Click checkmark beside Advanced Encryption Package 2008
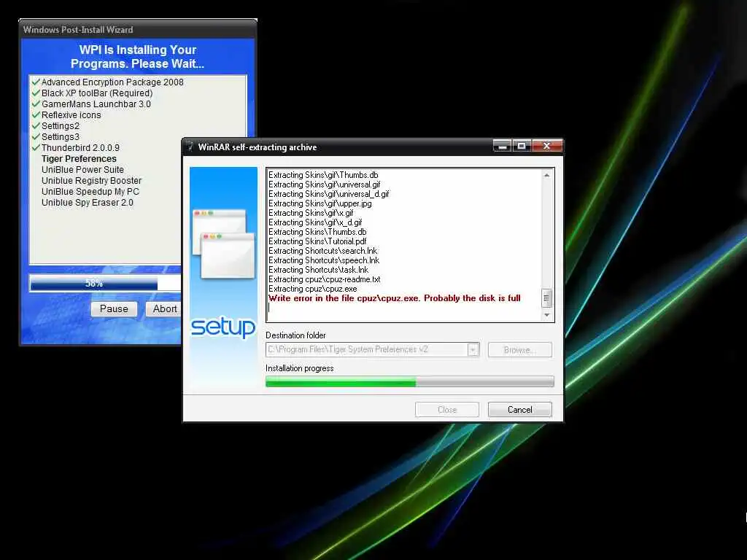 click(36, 82)
